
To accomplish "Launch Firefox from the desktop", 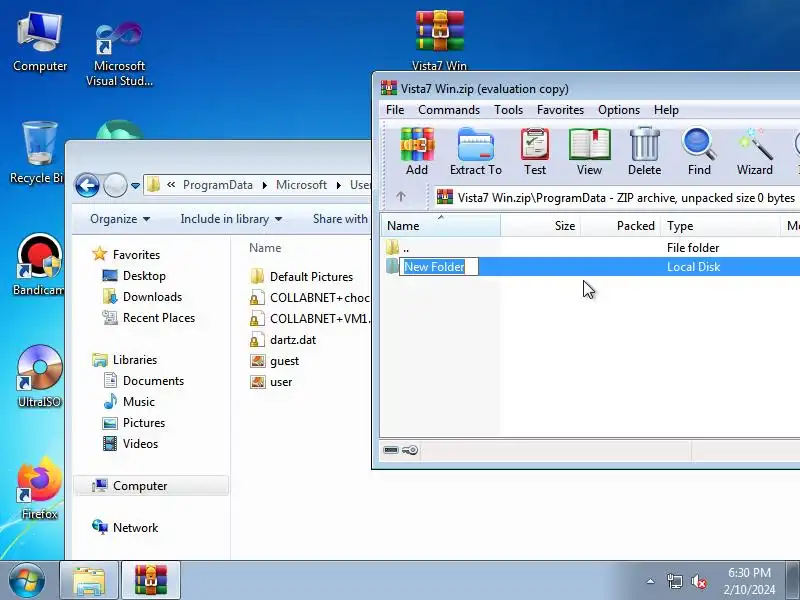I will [x=39, y=489].
